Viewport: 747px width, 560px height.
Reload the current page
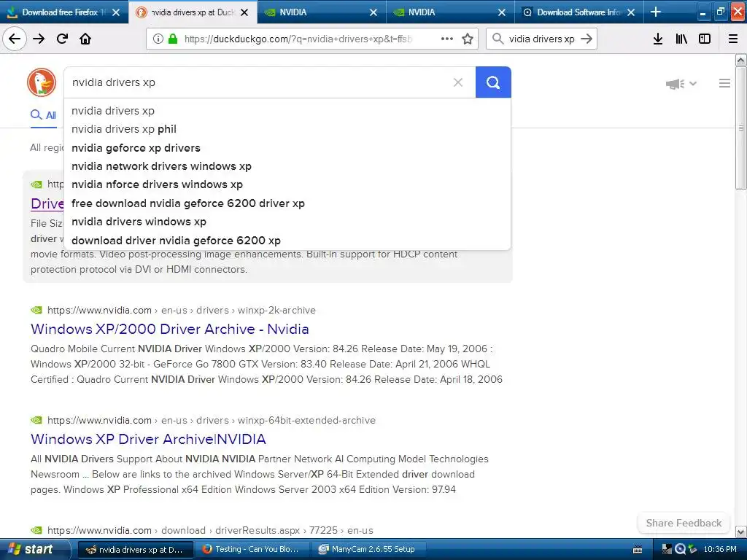62,39
